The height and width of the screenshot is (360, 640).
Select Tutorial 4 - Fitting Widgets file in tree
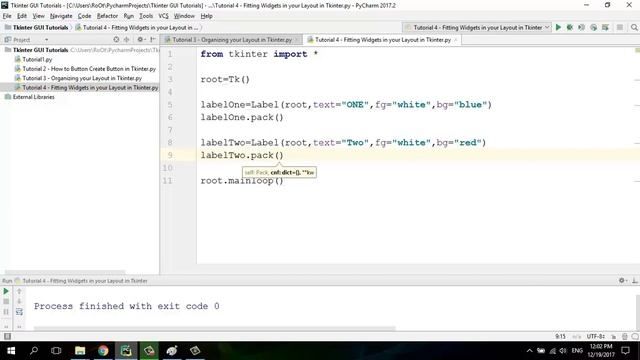(x=80, y=87)
